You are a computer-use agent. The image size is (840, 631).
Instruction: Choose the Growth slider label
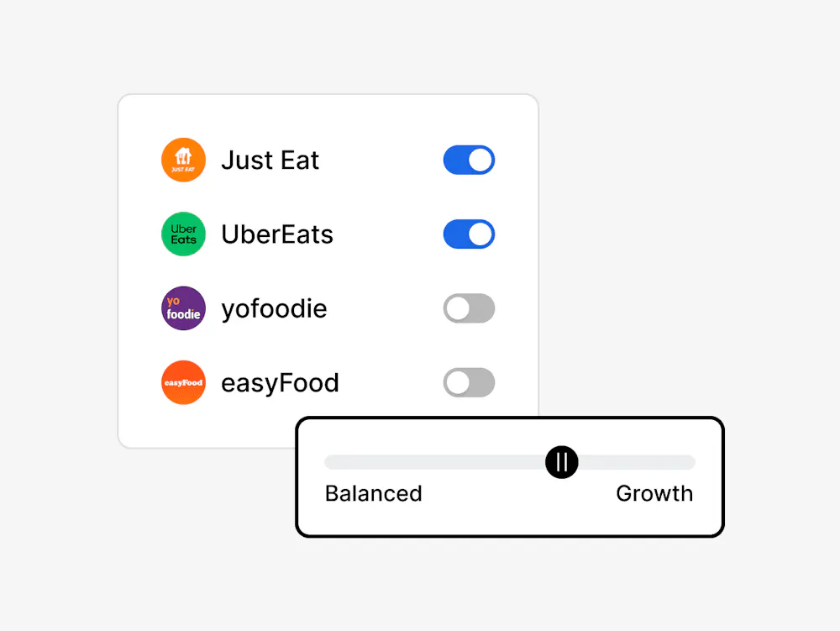point(654,493)
